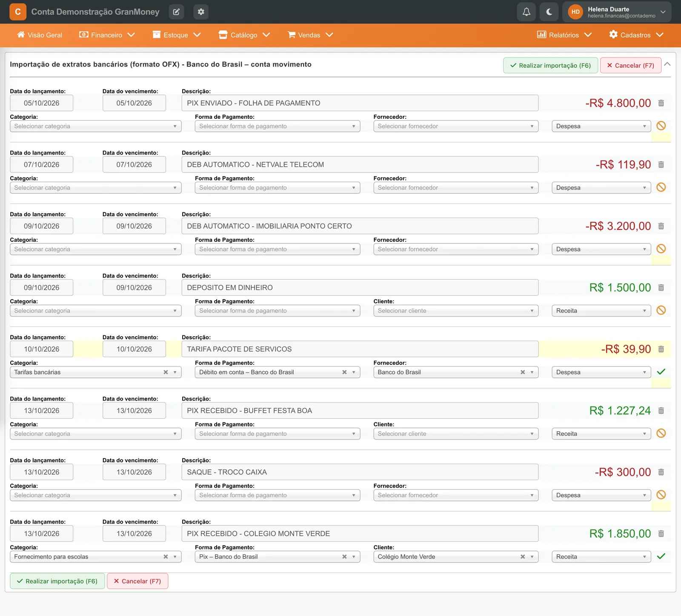Toggle the checkmark on COLEGIO MONTE VERDE row
The width and height of the screenshot is (681, 616).
point(661,556)
